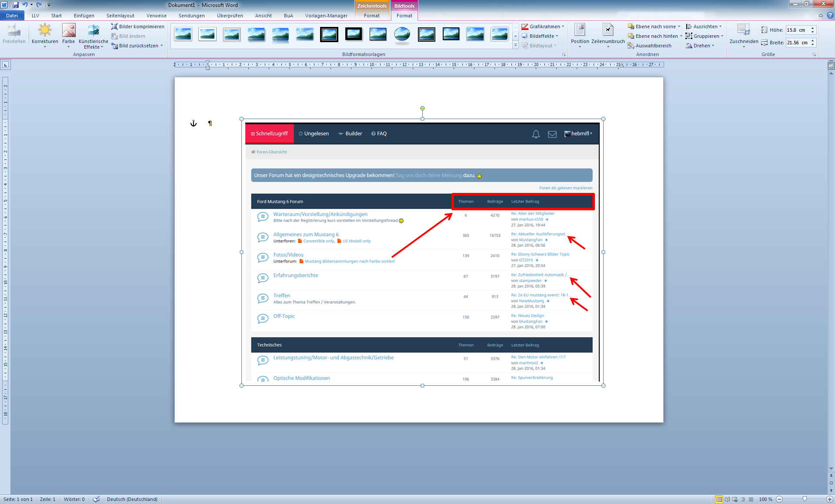Click Bilder komprimieren to compress pictures
This screenshot has width=835, height=504.
(x=137, y=27)
